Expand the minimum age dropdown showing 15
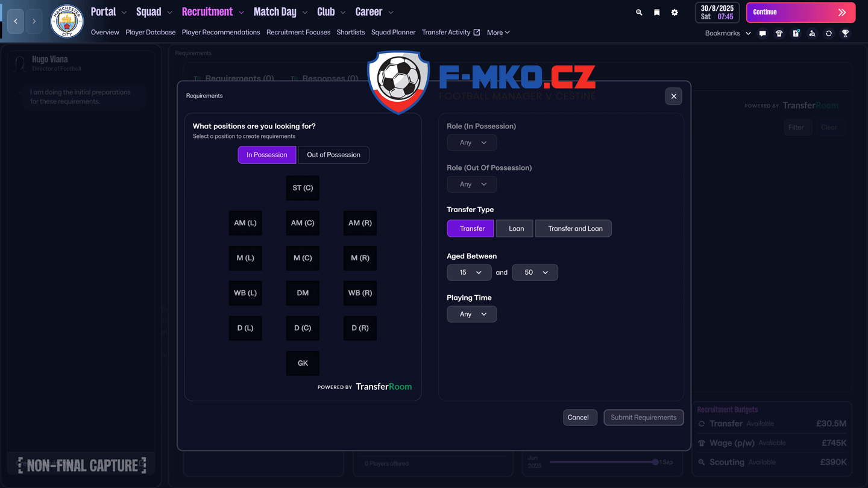 [470, 273]
